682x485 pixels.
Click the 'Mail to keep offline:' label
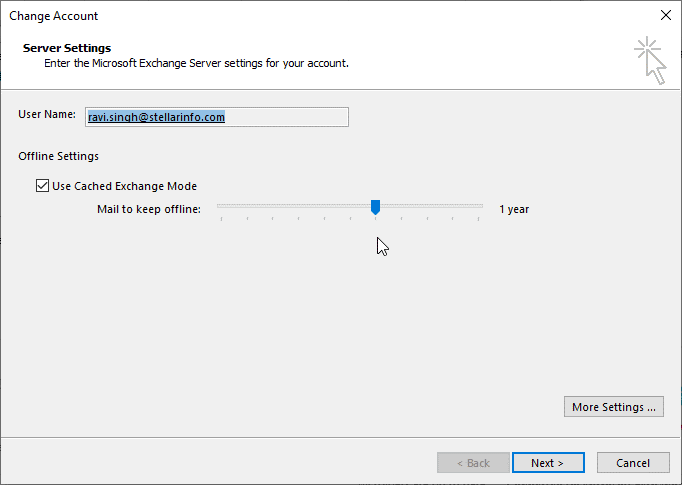click(x=149, y=209)
